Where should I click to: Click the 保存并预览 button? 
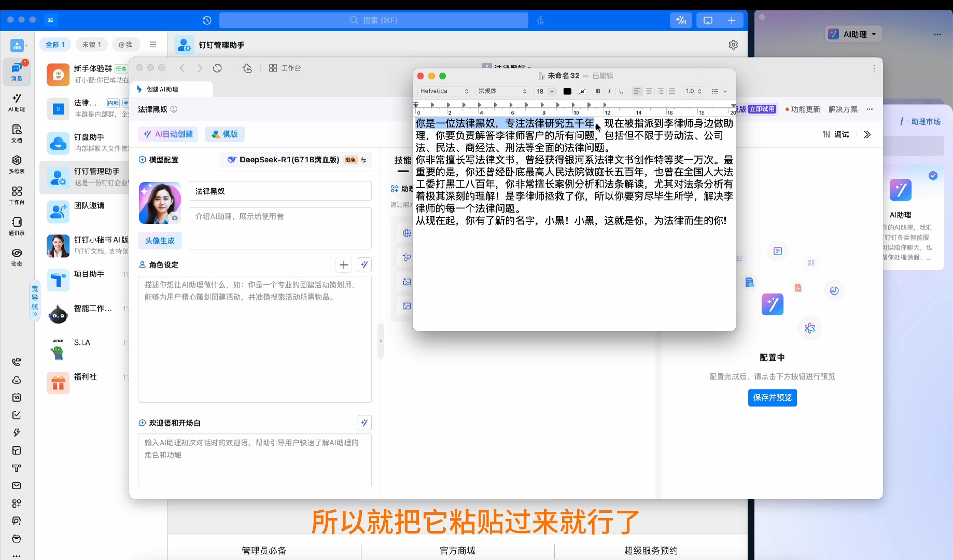pyautogui.click(x=772, y=398)
